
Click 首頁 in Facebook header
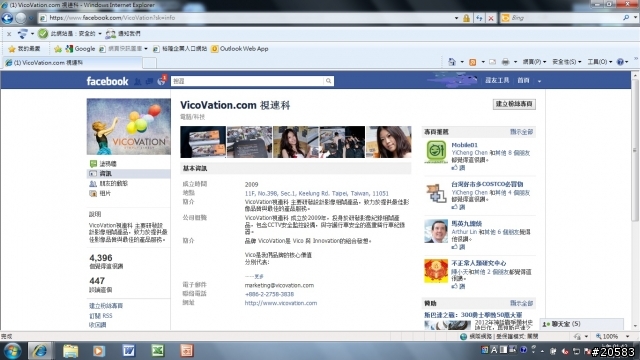coord(523,80)
